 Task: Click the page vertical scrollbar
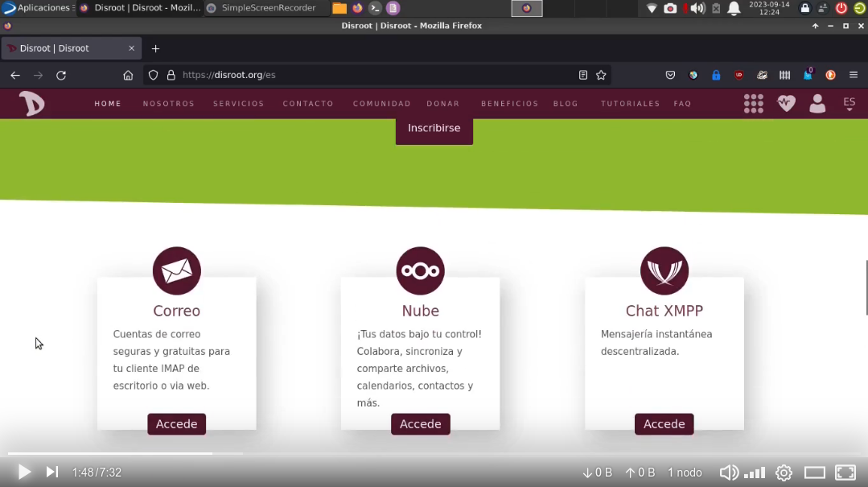pos(865,288)
